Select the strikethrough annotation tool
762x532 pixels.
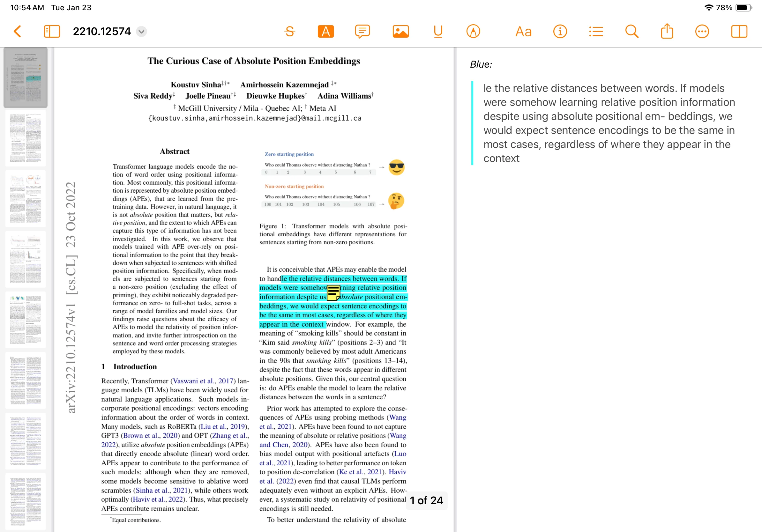pyautogui.click(x=289, y=31)
